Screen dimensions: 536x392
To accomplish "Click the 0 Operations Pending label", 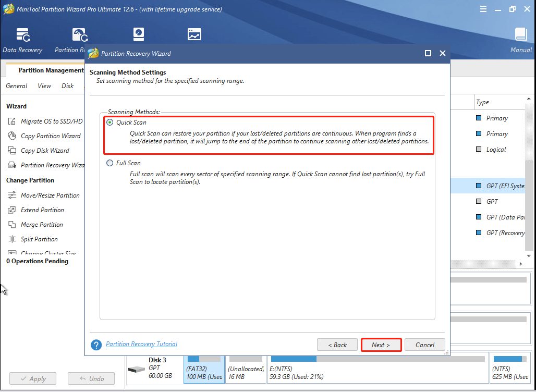I will click(37, 261).
